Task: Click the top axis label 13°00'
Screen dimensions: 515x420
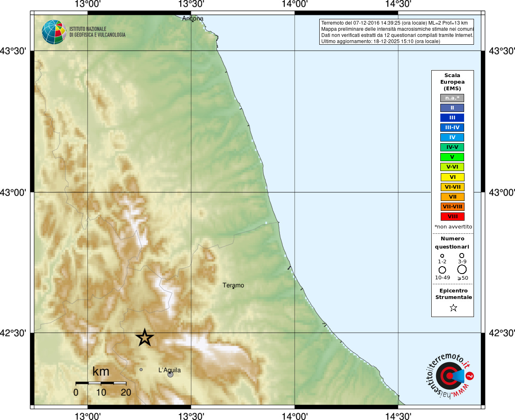Action: click(87, 4)
